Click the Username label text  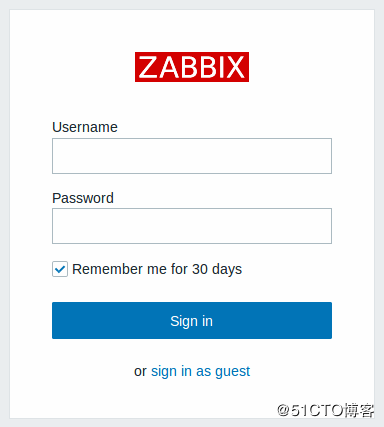click(x=85, y=127)
